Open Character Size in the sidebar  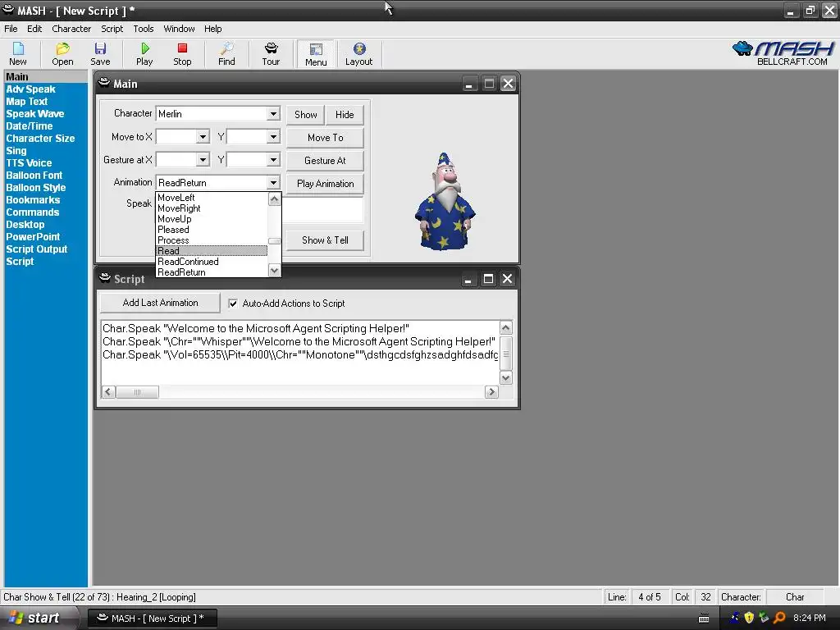coord(40,138)
